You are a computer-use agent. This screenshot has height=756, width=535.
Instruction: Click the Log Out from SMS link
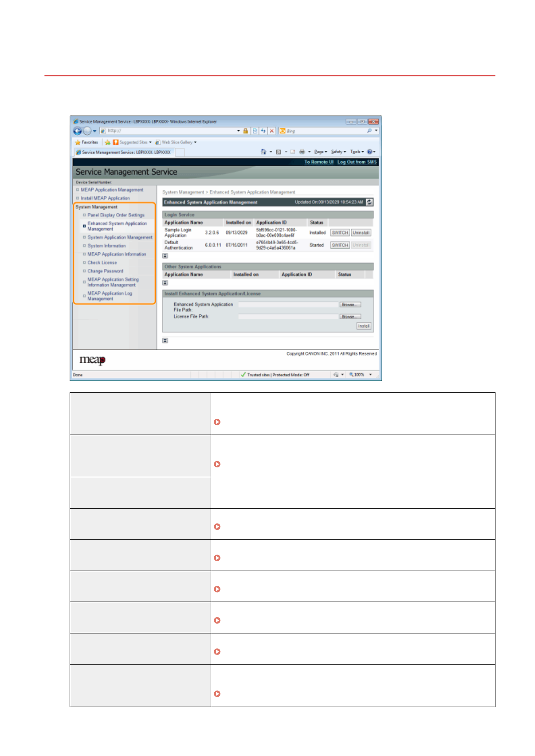[357, 162]
